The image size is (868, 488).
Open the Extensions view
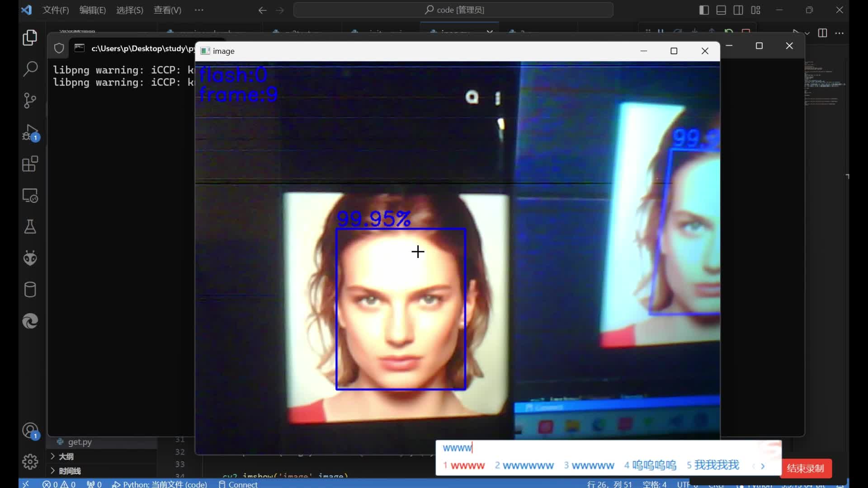point(30,164)
